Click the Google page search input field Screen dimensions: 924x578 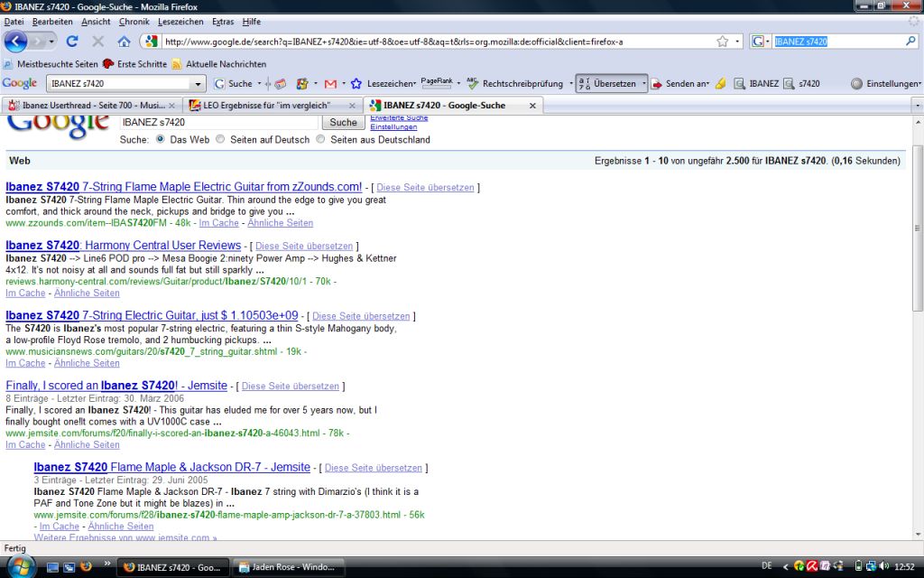218,122
